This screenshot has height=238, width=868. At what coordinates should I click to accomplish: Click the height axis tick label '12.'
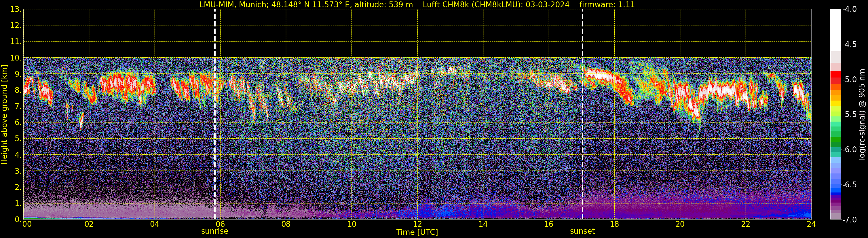[16, 26]
